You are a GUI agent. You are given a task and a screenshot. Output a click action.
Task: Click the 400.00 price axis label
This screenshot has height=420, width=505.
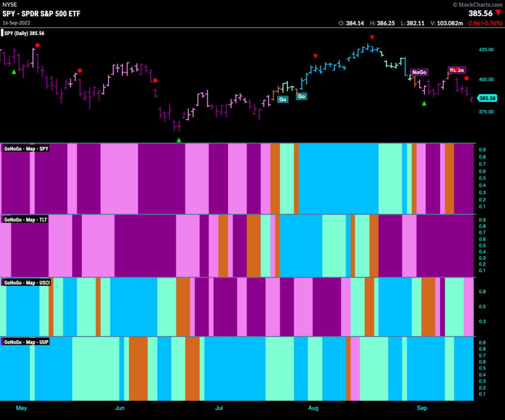tap(486, 79)
